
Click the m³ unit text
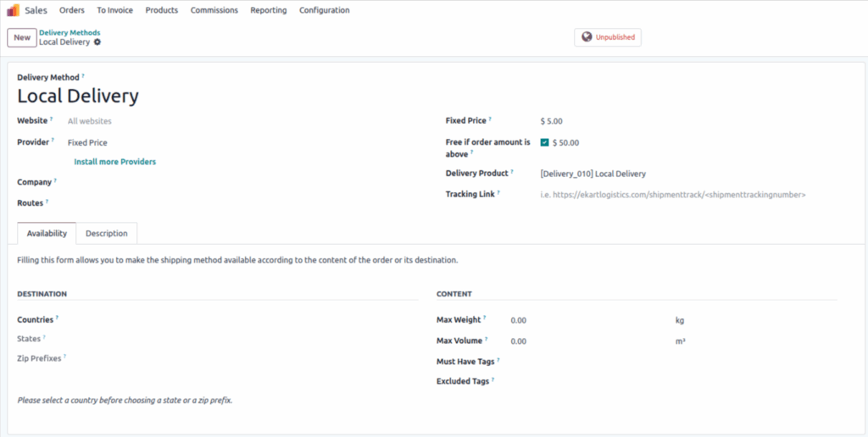[681, 341]
